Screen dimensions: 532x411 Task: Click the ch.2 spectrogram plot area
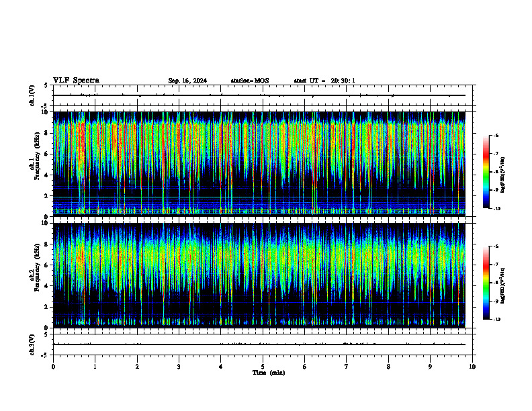click(x=259, y=275)
